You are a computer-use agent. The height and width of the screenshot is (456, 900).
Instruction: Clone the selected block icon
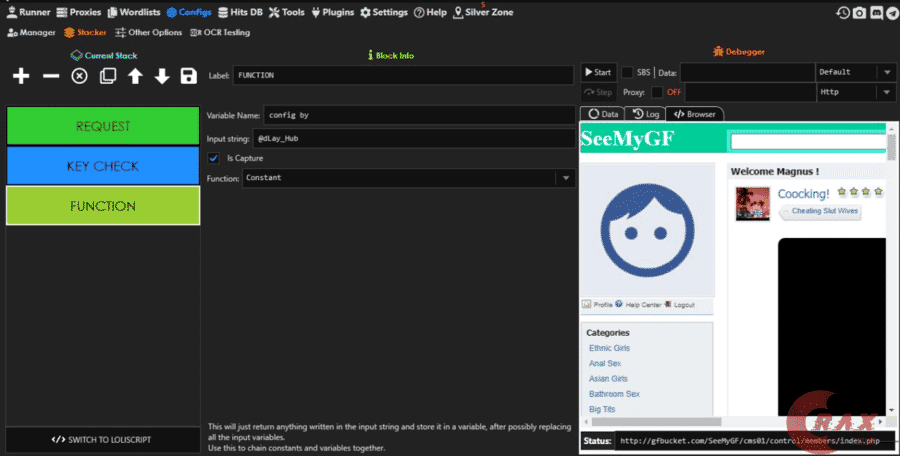(x=108, y=76)
